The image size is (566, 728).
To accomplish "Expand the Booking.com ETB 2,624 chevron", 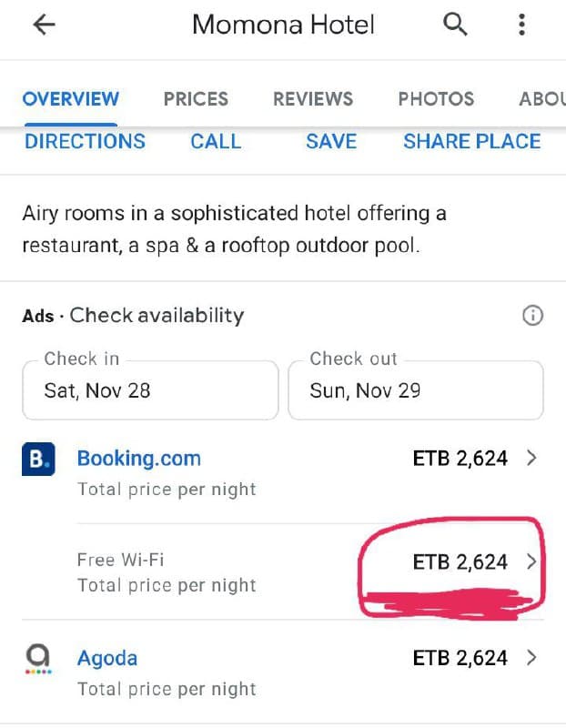I will pos(531,459).
